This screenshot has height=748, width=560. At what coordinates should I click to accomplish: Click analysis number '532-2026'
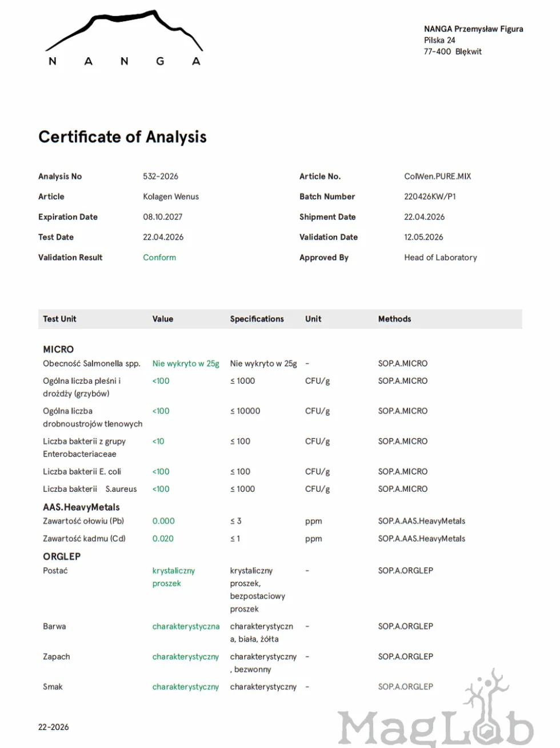pos(161,176)
